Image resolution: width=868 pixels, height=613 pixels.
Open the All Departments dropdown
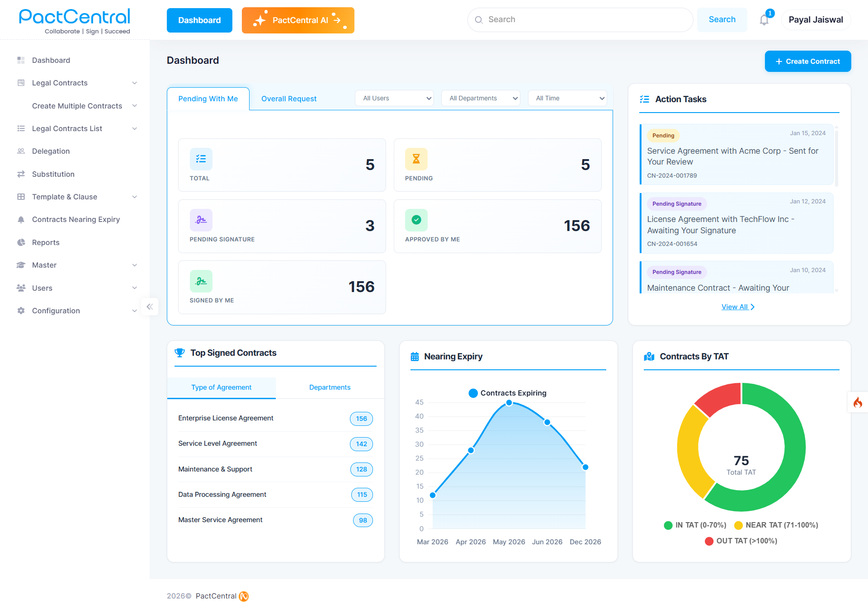tap(481, 98)
